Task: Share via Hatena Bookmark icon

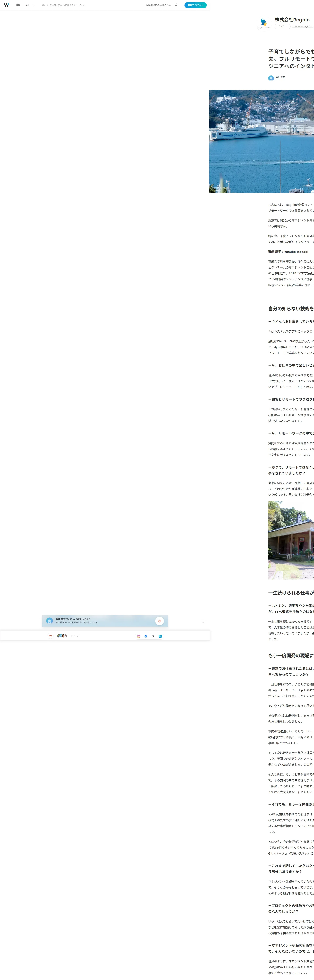Action: [160, 636]
